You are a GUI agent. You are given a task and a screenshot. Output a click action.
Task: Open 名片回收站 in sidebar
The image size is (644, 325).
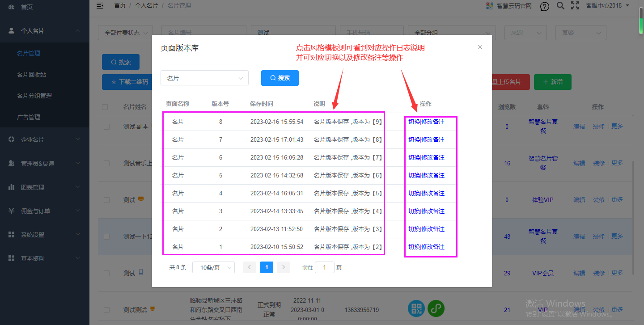pos(31,75)
